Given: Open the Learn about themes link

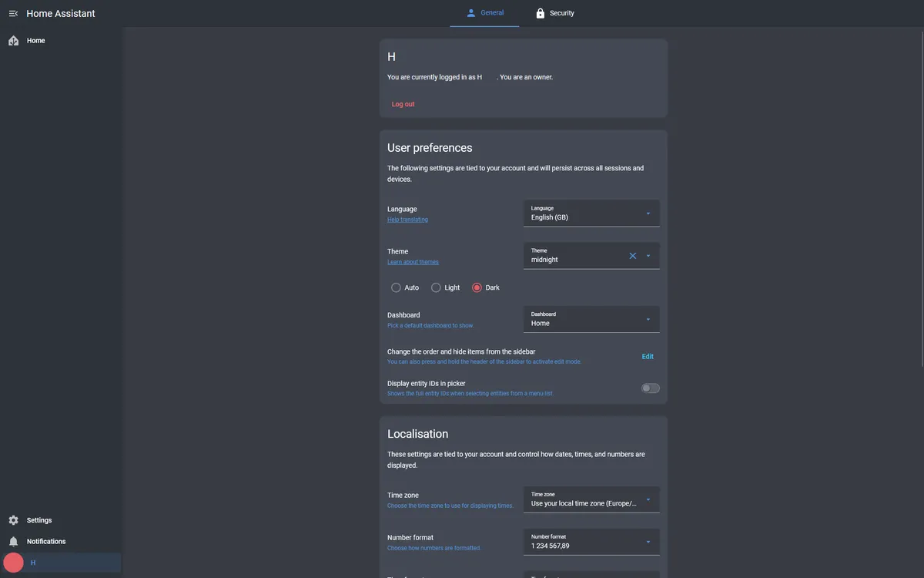Looking at the screenshot, I should click(x=413, y=262).
